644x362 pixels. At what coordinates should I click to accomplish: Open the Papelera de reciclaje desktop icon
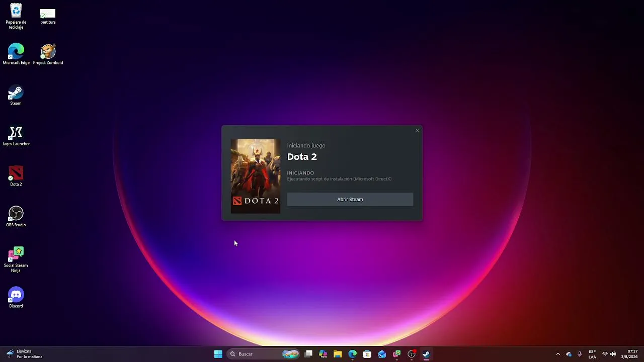16,17
